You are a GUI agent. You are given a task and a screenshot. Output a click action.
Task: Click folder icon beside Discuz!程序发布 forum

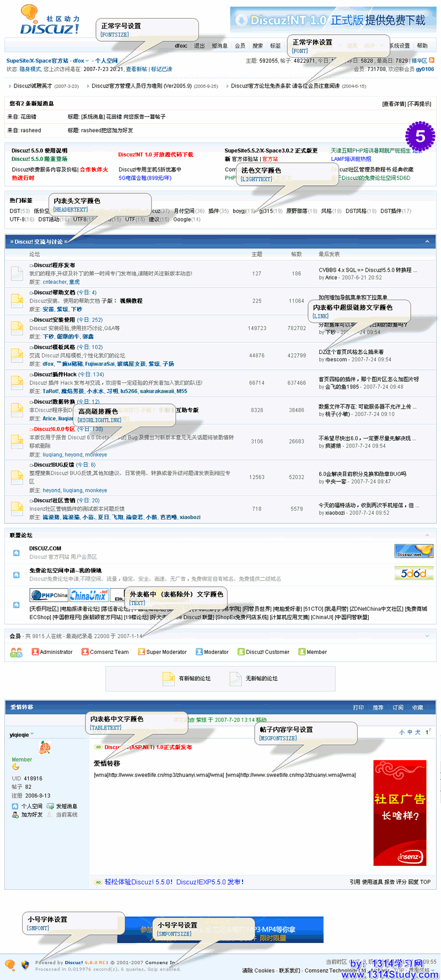[17, 273]
